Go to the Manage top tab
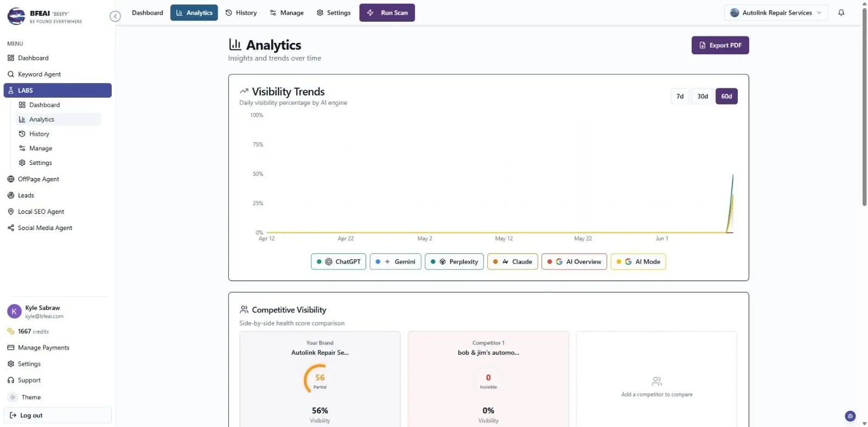 286,12
